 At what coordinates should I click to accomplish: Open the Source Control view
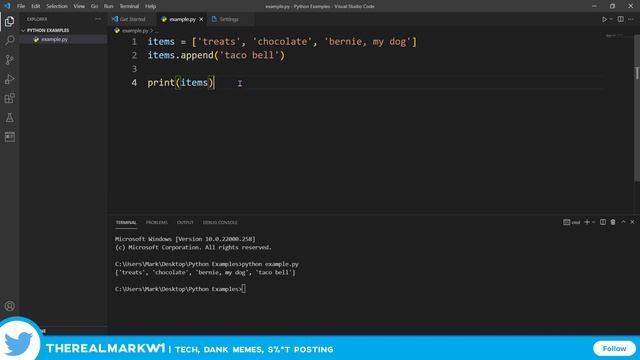tap(9, 60)
